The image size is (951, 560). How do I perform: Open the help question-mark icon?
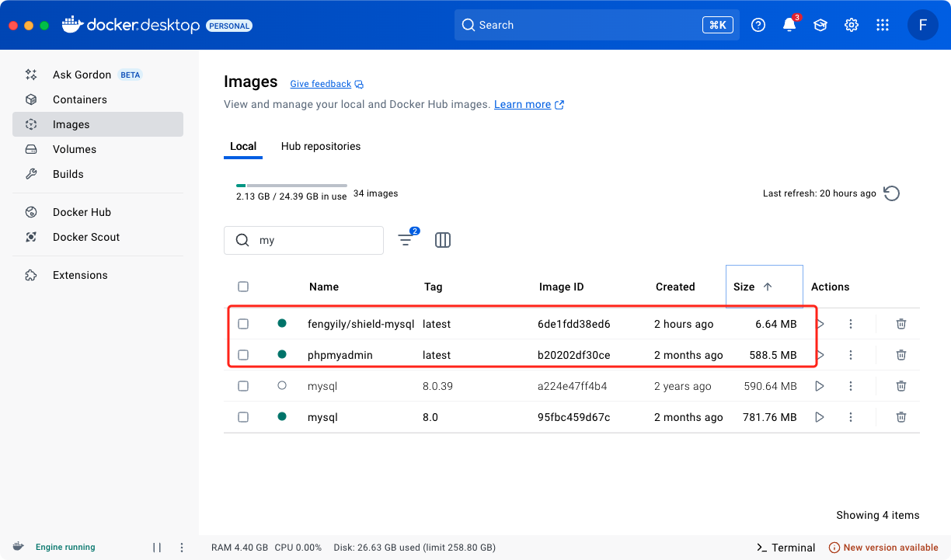758,25
